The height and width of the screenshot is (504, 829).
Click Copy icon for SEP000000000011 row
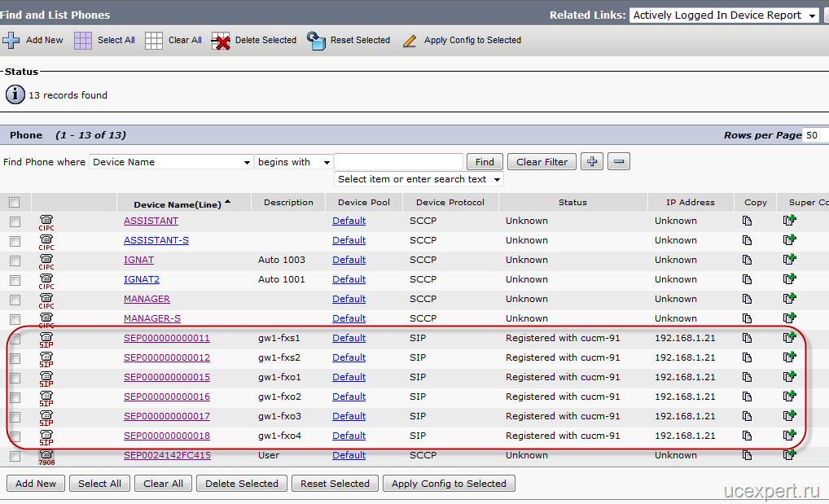click(747, 338)
